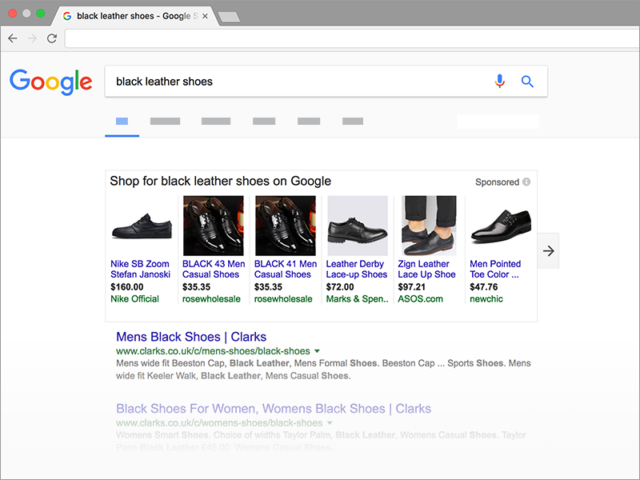This screenshot has width=640, height=480.
Task: Click Marks & Spen.. seller name
Action: [357, 299]
